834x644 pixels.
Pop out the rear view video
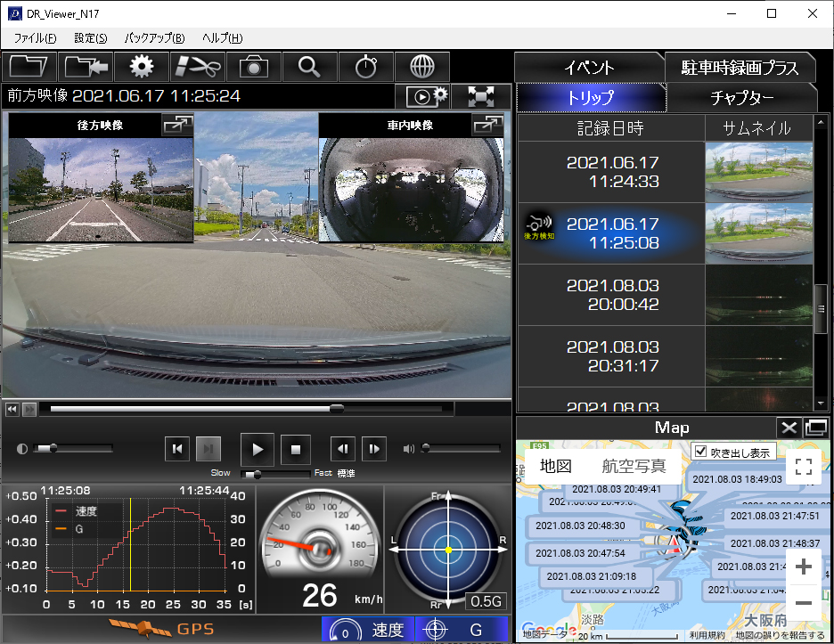[177, 126]
